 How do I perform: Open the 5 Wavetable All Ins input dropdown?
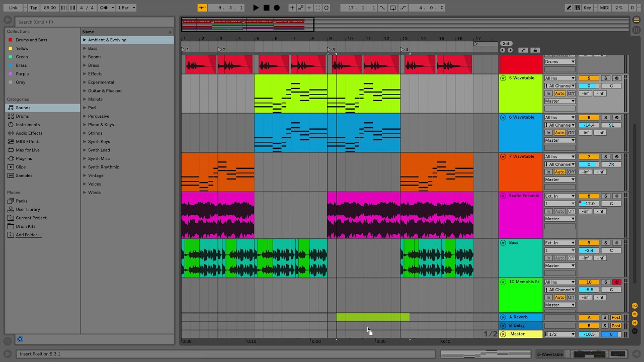point(559,78)
